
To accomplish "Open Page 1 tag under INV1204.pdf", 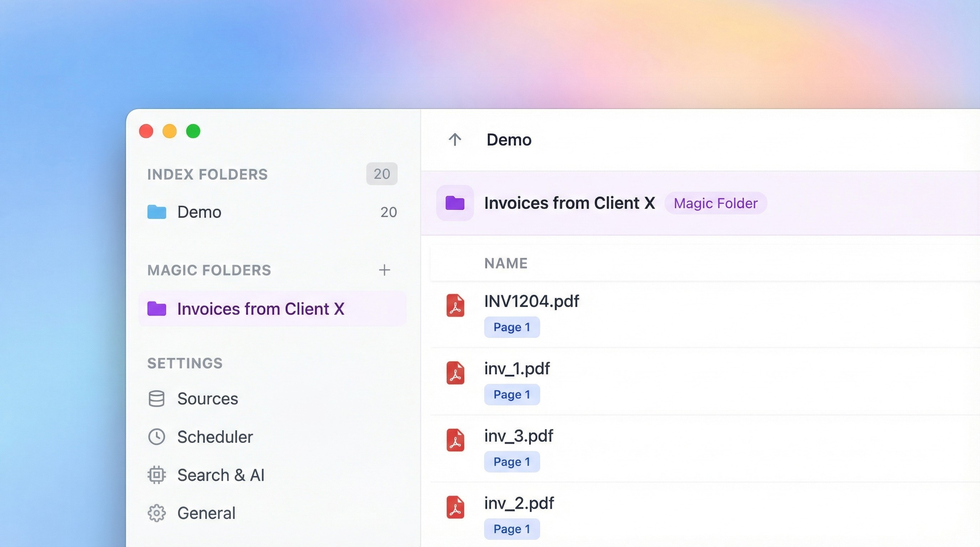I will click(512, 327).
